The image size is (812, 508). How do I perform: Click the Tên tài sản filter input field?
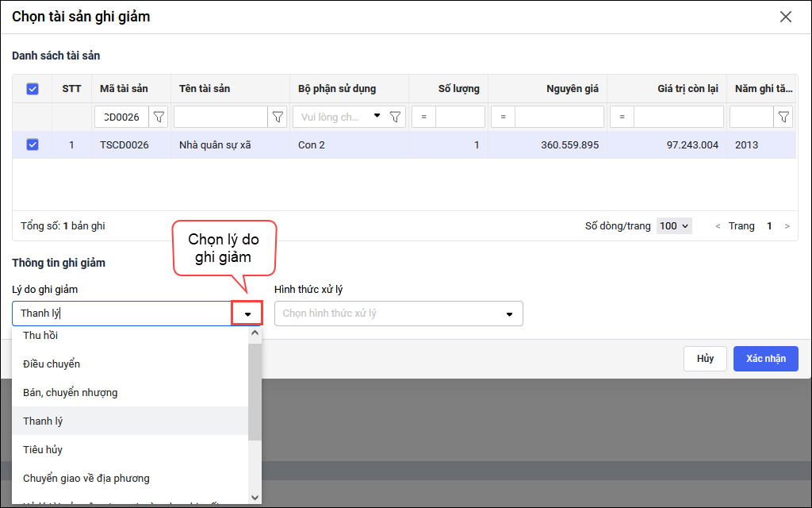(x=221, y=117)
